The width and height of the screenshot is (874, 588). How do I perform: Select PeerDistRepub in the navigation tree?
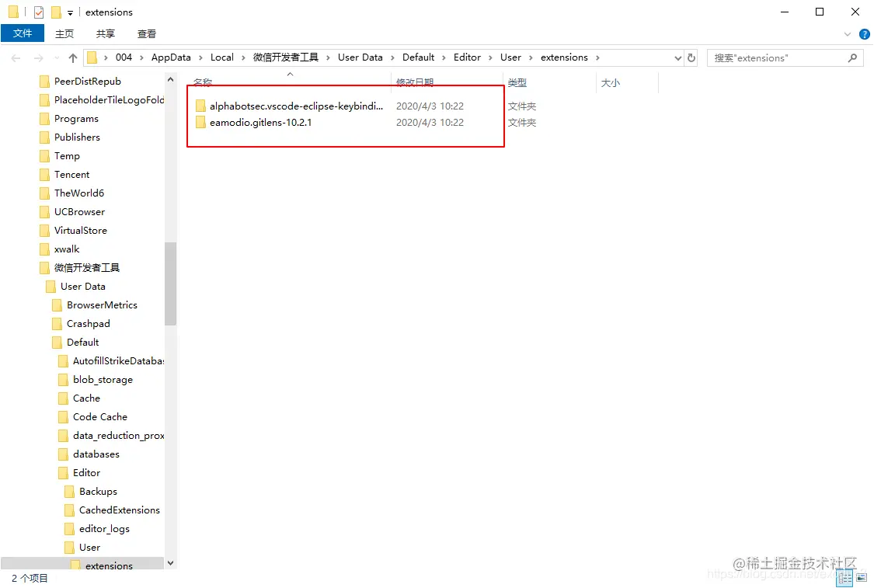88,82
